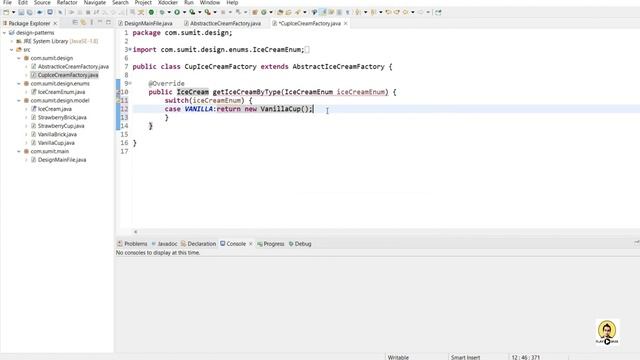Image resolution: width=640 pixels, height=360 pixels.
Task: Toggle show whitespace characters icon
Action: point(348,12)
